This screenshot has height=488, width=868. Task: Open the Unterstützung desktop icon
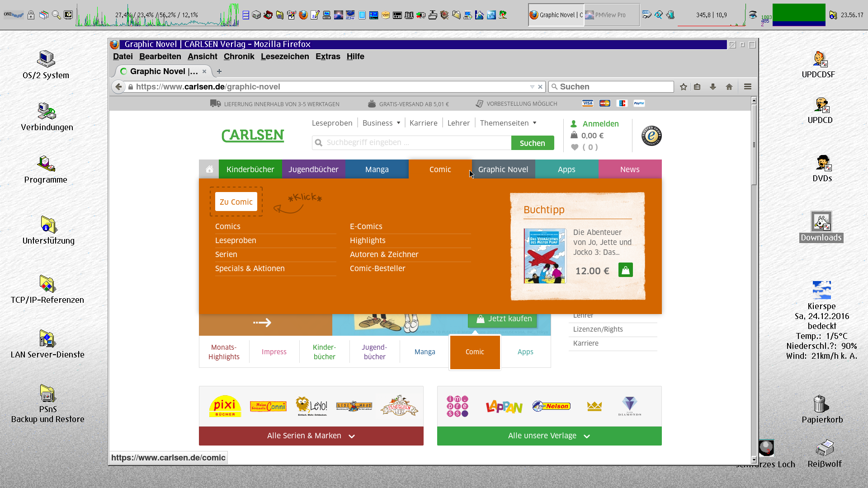pyautogui.click(x=48, y=225)
